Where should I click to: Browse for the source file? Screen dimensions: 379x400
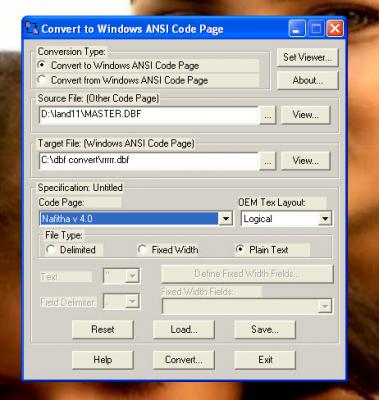click(x=268, y=115)
